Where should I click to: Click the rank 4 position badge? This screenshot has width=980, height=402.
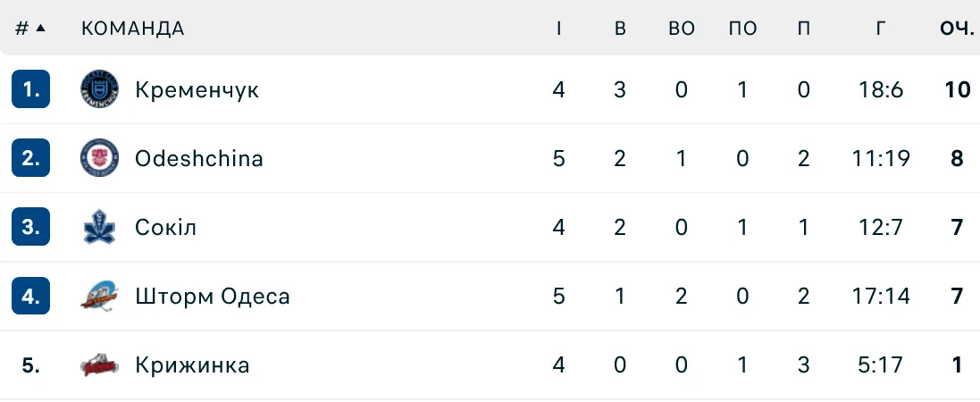pos(31,296)
